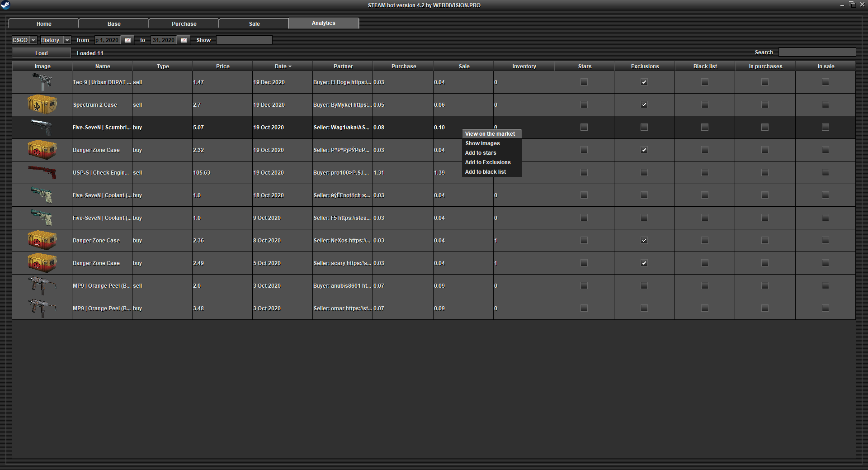
Task: Switch to the Purchase tab
Action: coord(184,24)
